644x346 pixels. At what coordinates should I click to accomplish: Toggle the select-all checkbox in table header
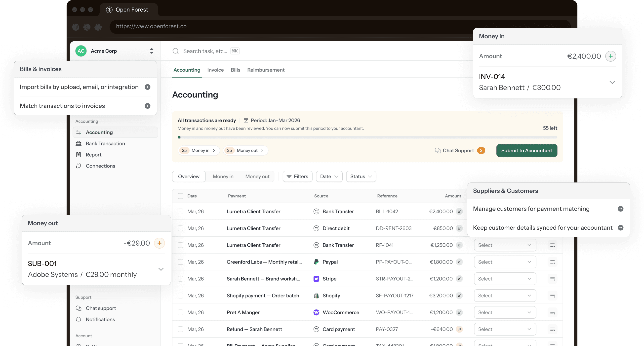(x=180, y=196)
